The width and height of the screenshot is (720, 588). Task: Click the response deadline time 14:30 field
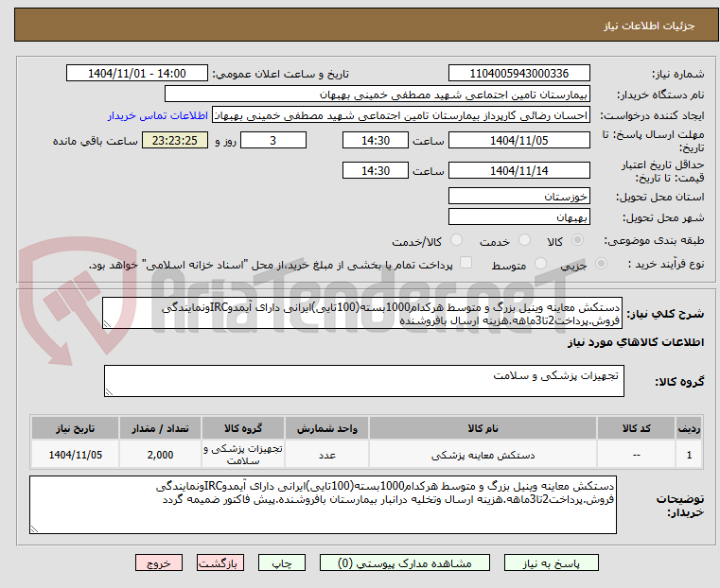[x=376, y=140]
